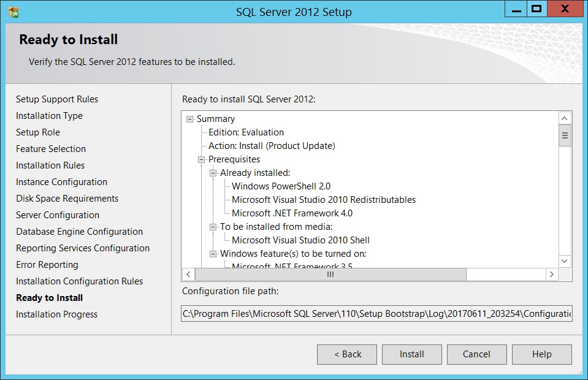Select 'Setup Support Rules' step
Image resolution: width=588 pixels, height=380 pixels.
57,99
